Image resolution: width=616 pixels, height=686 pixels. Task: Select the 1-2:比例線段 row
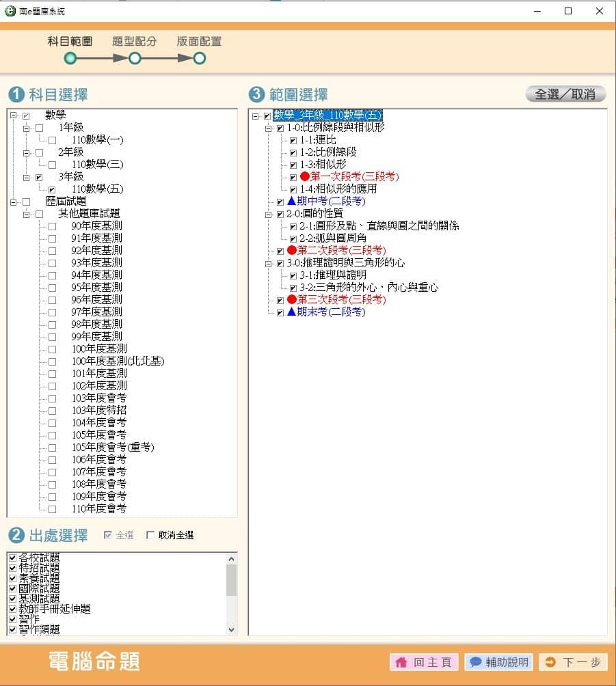[x=328, y=152]
